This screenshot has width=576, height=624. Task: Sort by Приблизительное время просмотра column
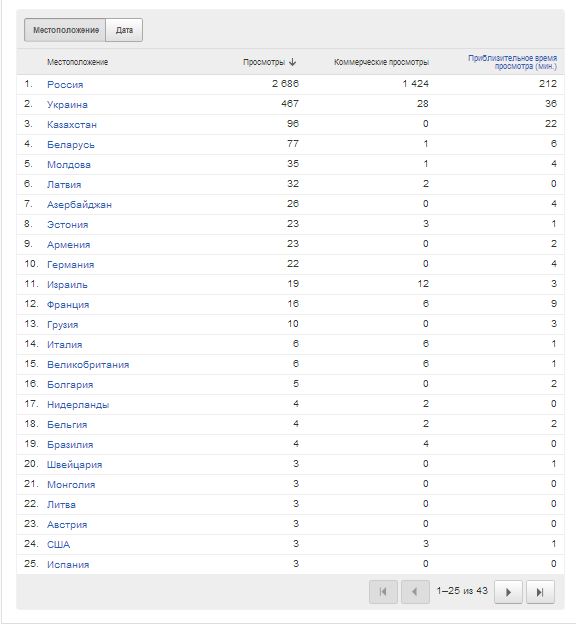(512, 62)
